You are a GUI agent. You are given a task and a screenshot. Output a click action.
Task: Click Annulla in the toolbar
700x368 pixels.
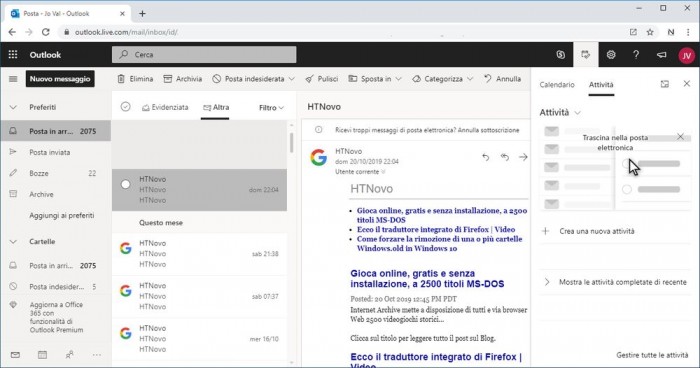pos(503,79)
